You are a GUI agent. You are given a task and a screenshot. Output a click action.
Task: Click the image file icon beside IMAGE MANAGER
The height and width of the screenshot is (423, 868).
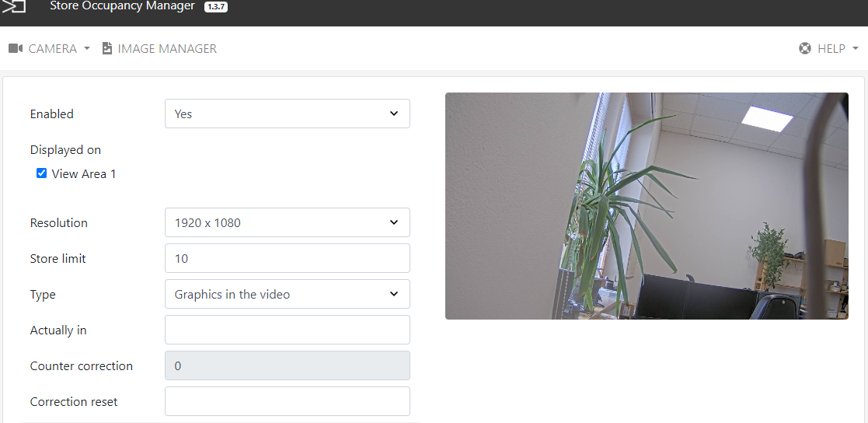[x=106, y=48]
